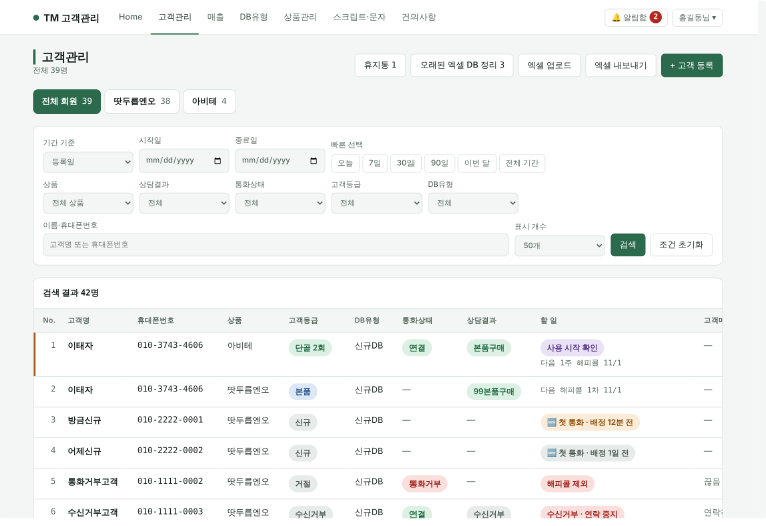Click phone number 010-2222-0002
This screenshot has width=766, height=526.
[170, 450]
